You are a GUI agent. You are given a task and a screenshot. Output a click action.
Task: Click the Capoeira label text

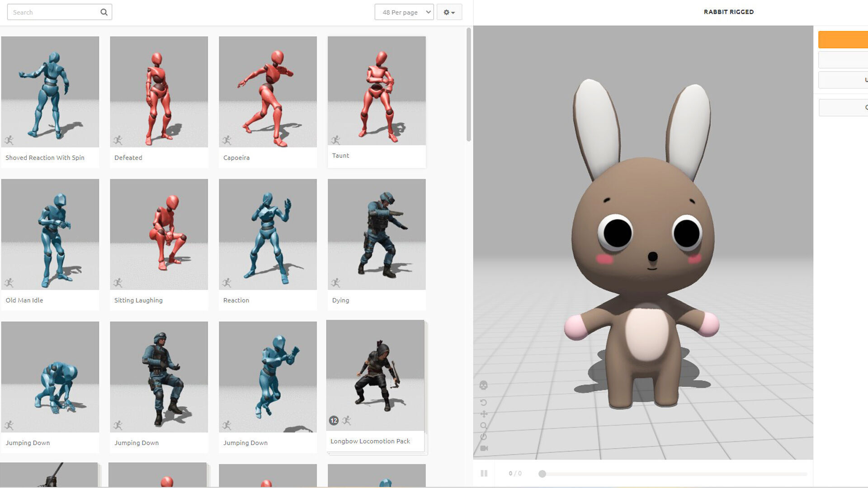click(236, 158)
